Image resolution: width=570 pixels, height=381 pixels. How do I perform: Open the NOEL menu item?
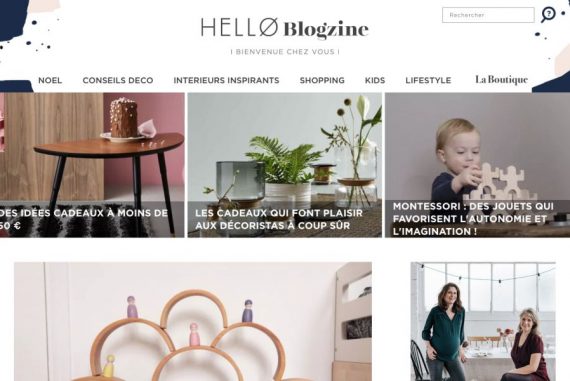(50, 80)
